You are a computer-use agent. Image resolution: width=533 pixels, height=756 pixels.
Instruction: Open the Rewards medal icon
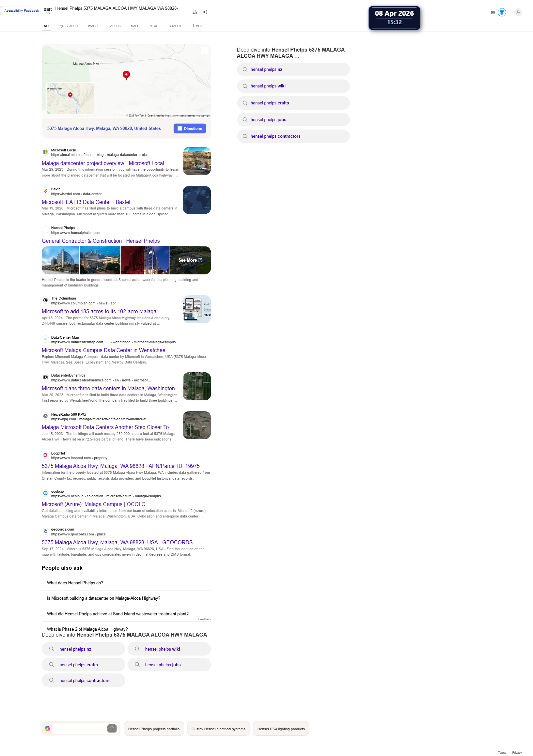coord(501,12)
